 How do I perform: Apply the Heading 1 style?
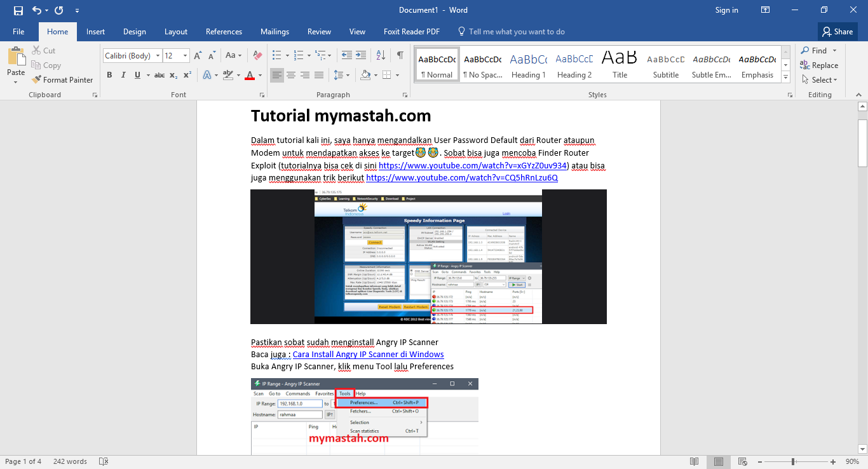point(528,65)
